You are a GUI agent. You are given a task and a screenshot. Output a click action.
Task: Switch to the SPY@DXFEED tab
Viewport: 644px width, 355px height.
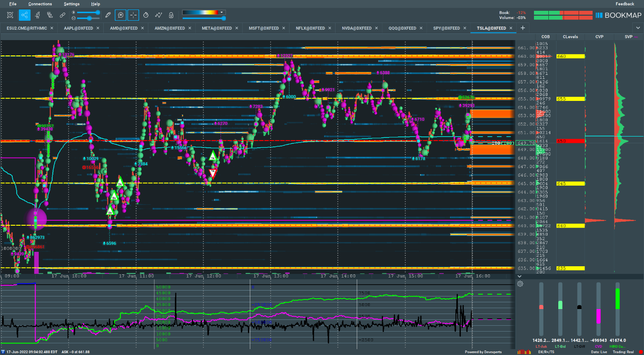tap(446, 28)
